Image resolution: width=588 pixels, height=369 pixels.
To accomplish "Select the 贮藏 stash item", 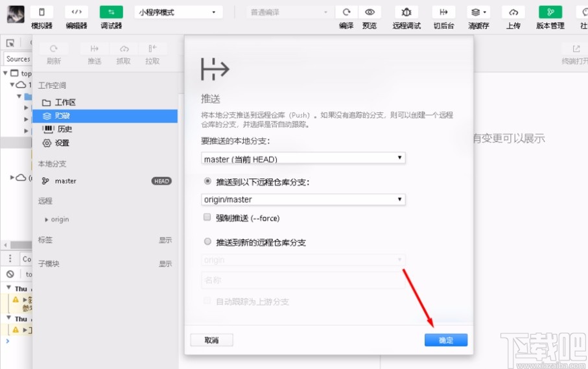I will (105, 116).
